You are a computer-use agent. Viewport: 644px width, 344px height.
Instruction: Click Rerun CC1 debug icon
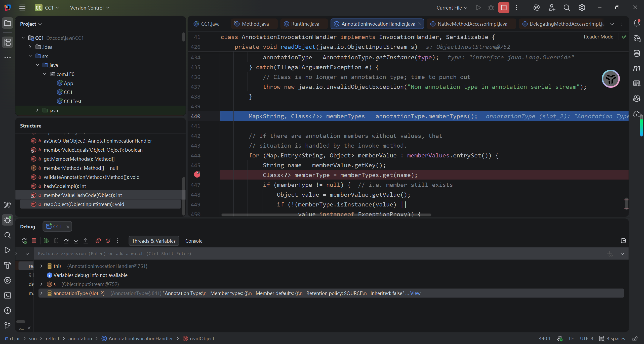tap(24, 241)
